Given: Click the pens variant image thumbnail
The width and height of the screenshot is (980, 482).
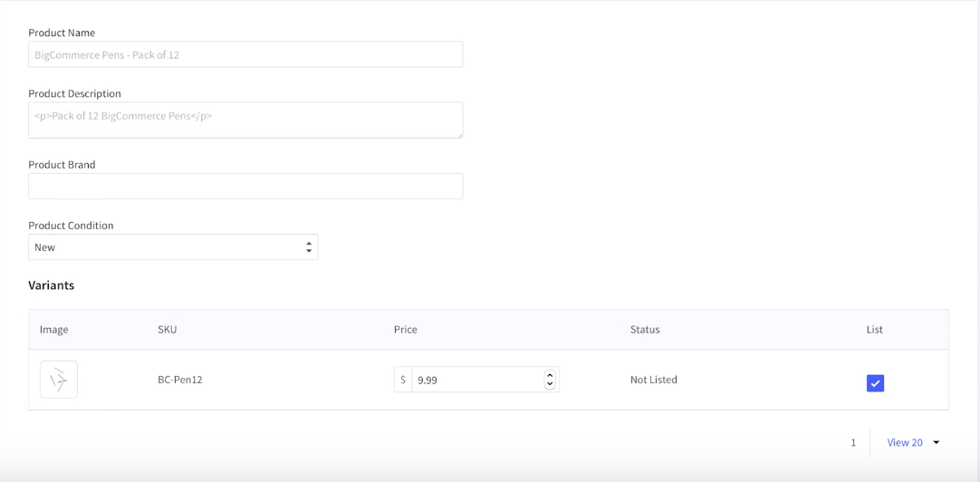Looking at the screenshot, I should [x=59, y=380].
